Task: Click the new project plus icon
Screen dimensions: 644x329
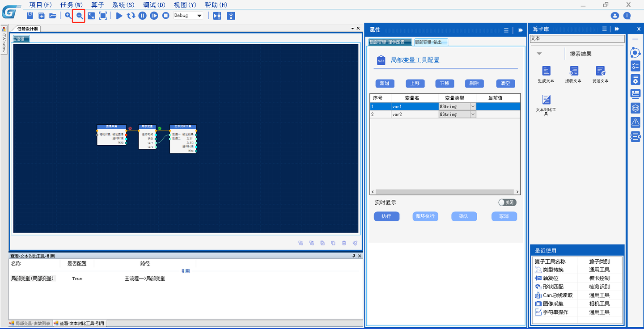Action: tap(41, 16)
